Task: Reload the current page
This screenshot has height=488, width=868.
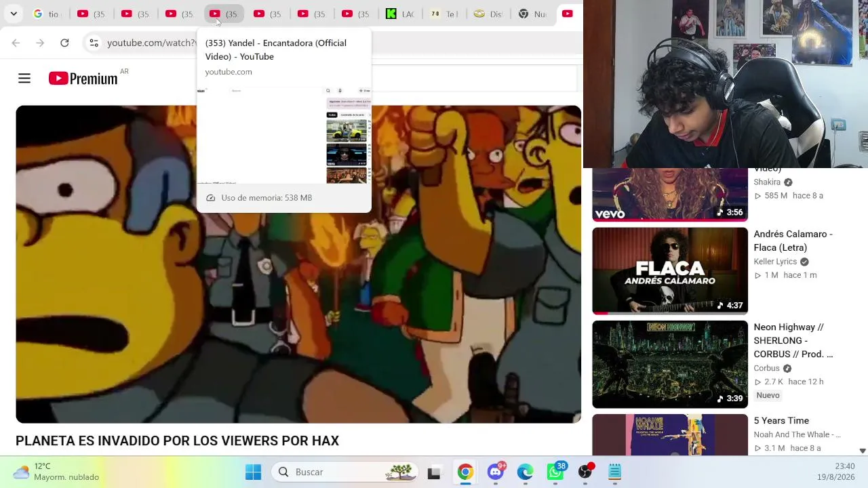Action: point(64,43)
